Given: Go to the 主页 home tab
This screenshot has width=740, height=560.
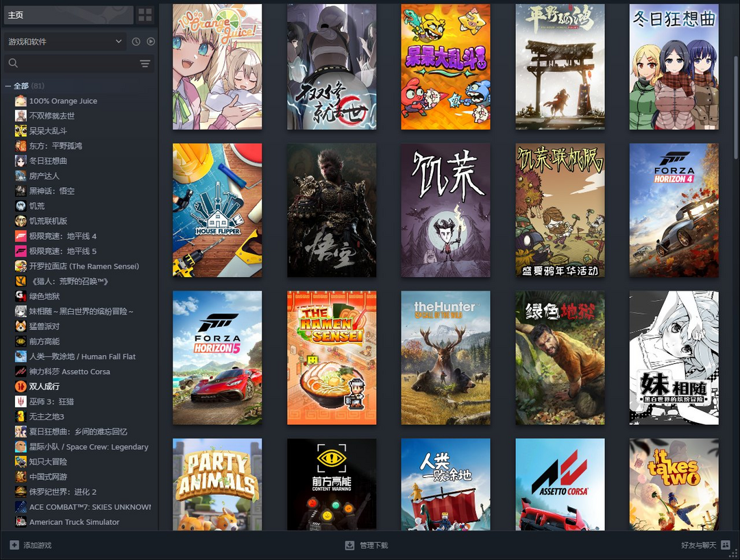Looking at the screenshot, I should pos(69,15).
